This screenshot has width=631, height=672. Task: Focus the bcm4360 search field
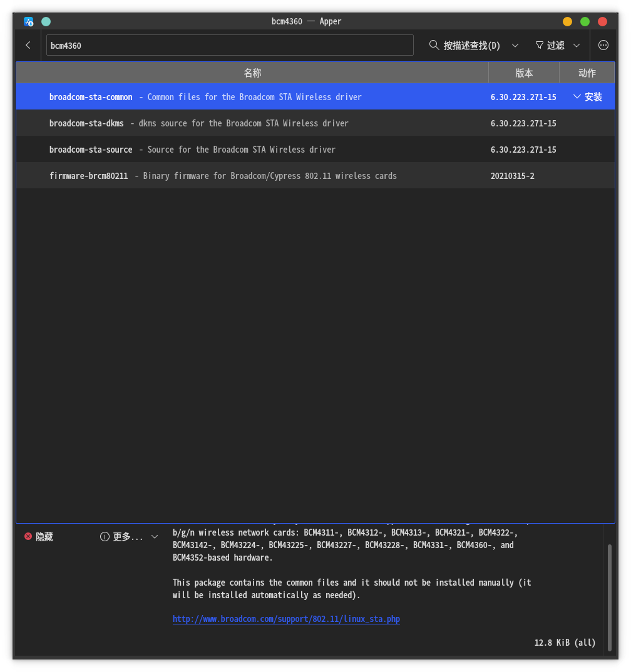point(230,45)
